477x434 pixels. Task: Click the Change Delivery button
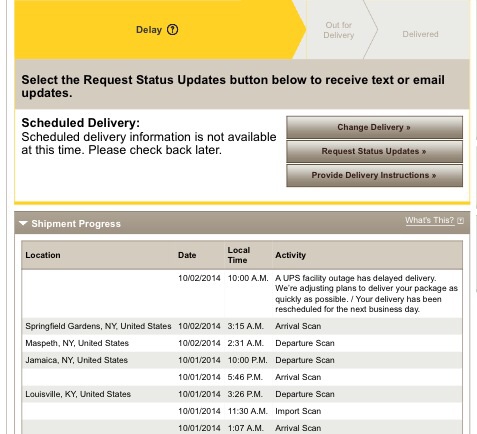point(374,127)
